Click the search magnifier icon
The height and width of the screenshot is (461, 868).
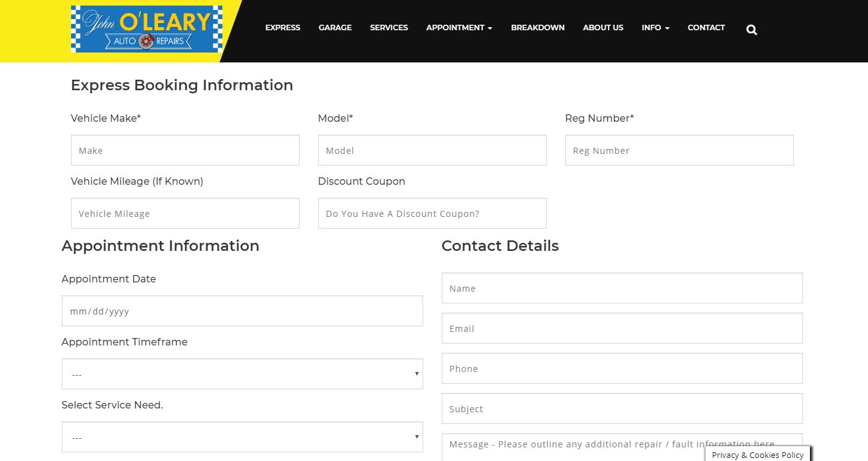[x=751, y=30]
